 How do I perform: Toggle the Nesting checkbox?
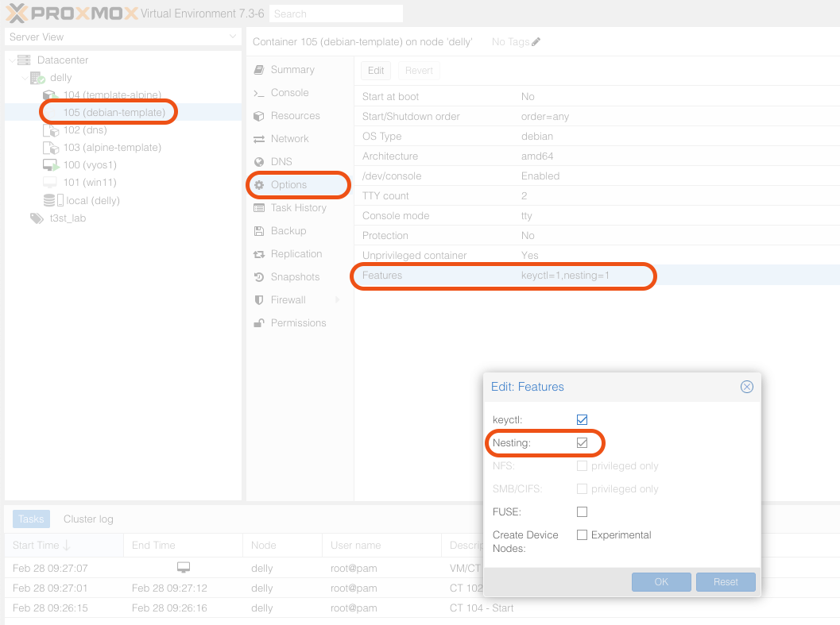point(583,443)
